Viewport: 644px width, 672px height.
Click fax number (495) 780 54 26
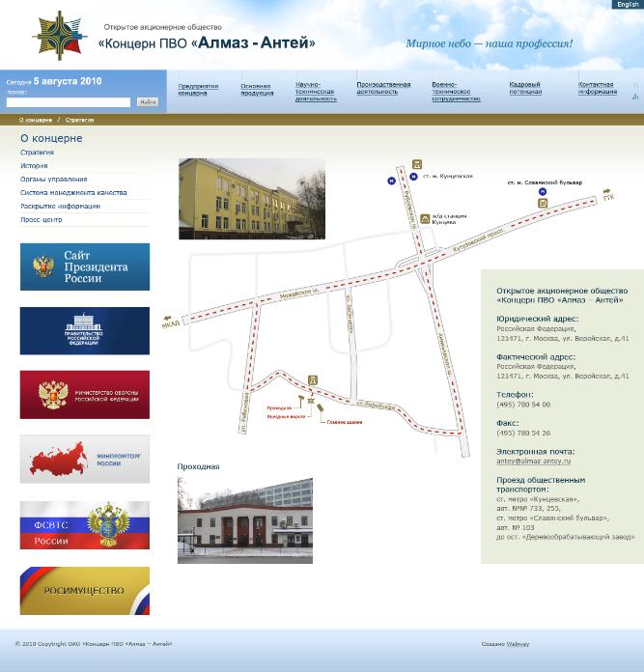click(x=523, y=433)
